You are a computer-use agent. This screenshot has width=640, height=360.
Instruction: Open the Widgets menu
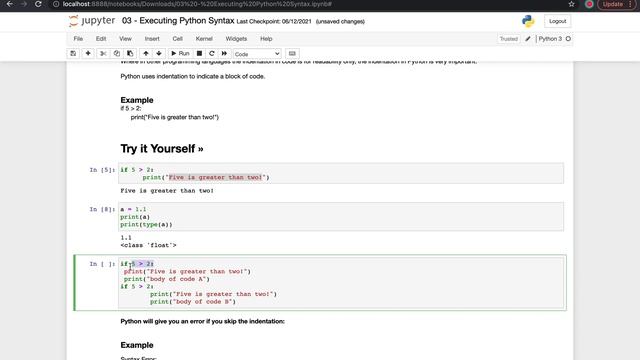[236, 39]
